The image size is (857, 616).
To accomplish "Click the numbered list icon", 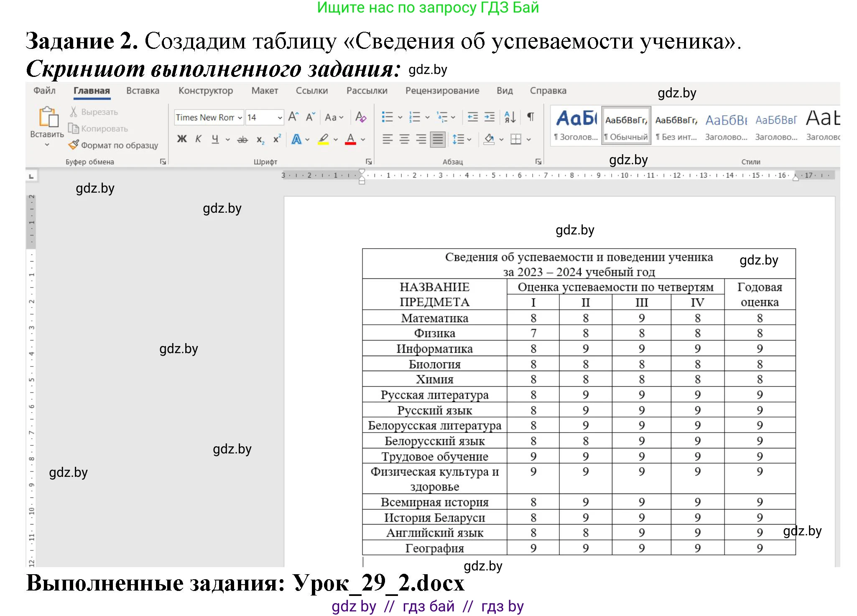I will (415, 117).
